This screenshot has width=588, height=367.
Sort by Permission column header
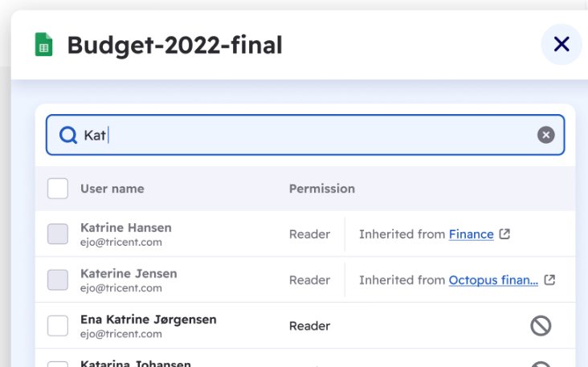pyautogui.click(x=322, y=189)
